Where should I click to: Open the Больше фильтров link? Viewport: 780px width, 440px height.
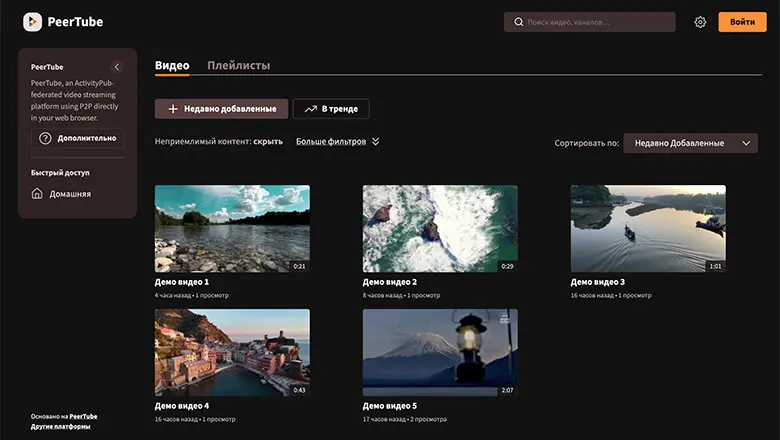tap(331, 142)
